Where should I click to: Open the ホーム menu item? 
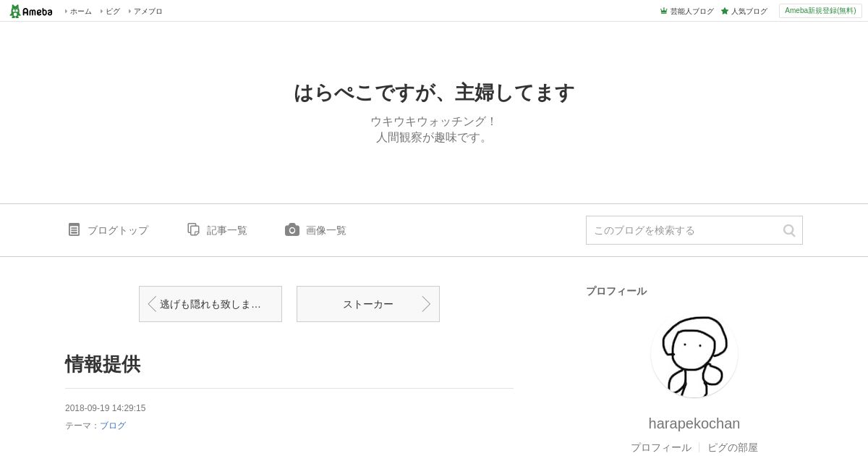pyautogui.click(x=79, y=11)
